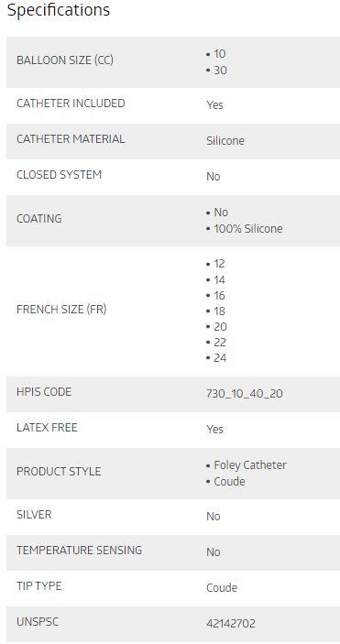Select the Silicone catheter material value
This screenshot has height=644, width=340.
pyautogui.click(x=225, y=141)
